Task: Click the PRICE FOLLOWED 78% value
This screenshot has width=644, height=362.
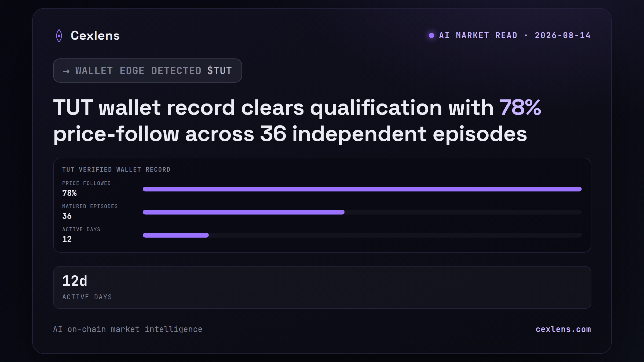Action: [x=69, y=193]
